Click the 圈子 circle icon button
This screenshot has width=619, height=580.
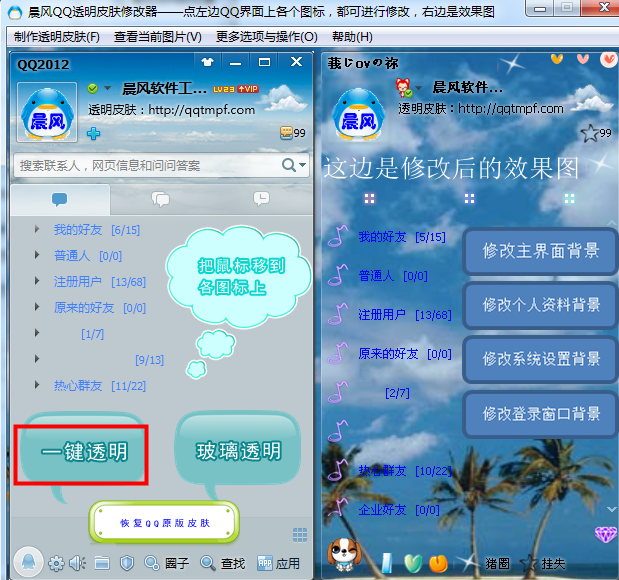(x=167, y=563)
